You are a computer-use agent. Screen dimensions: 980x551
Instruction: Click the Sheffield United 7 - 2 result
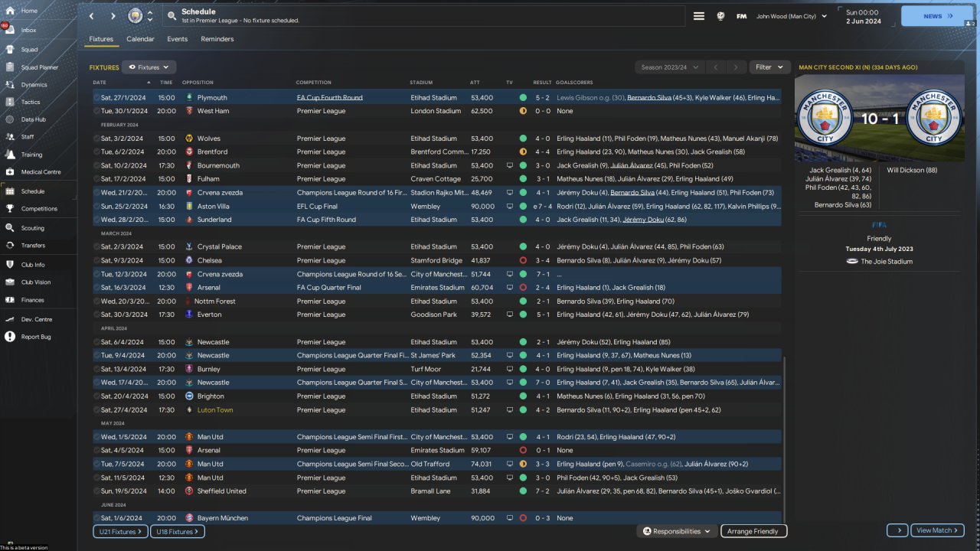click(543, 491)
